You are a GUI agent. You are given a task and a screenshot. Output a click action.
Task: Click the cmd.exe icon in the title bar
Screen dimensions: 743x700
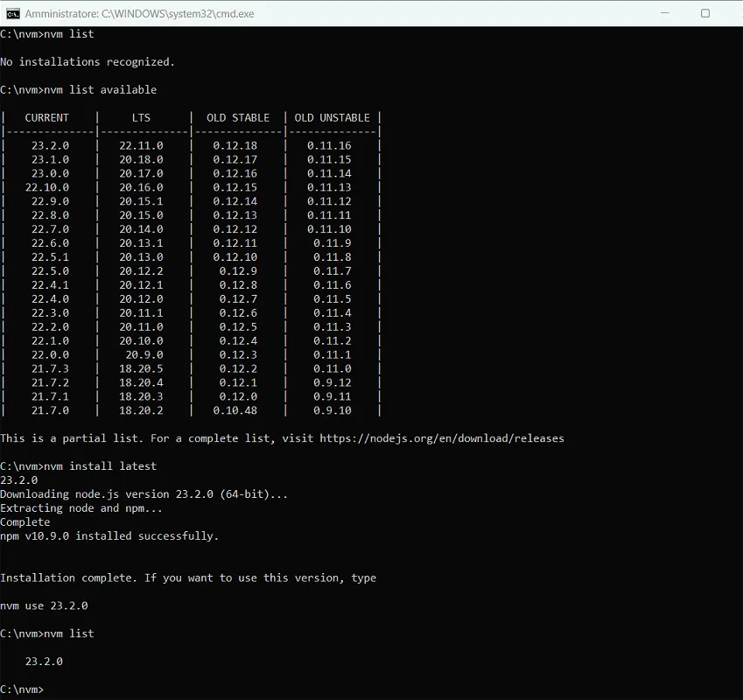pyautogui.click(x=14, y=13)
